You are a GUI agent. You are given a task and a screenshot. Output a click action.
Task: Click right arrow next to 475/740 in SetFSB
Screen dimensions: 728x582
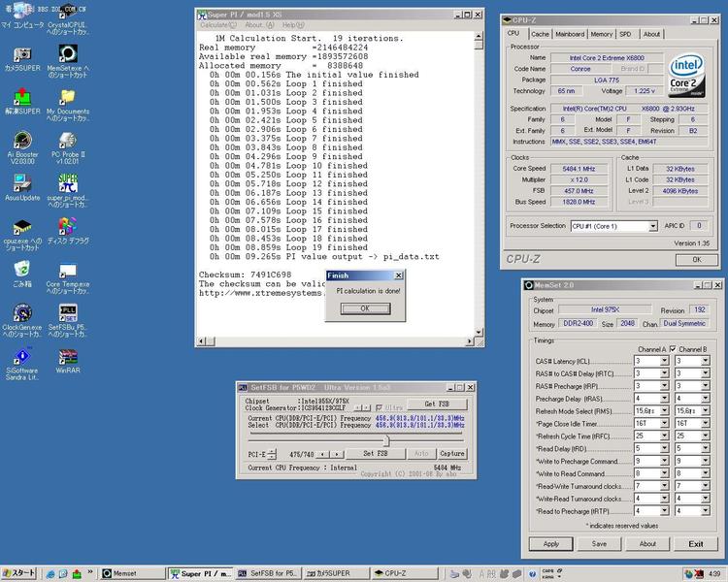point(338,454)
